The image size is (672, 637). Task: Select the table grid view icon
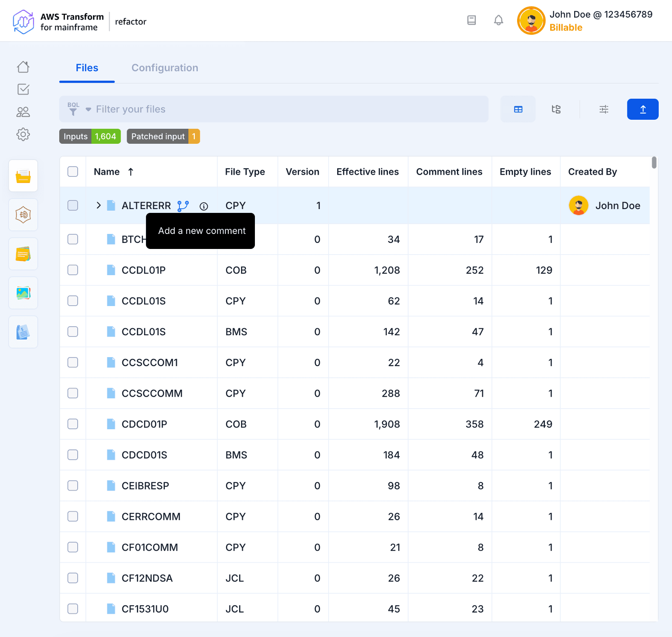pos(518,109)
